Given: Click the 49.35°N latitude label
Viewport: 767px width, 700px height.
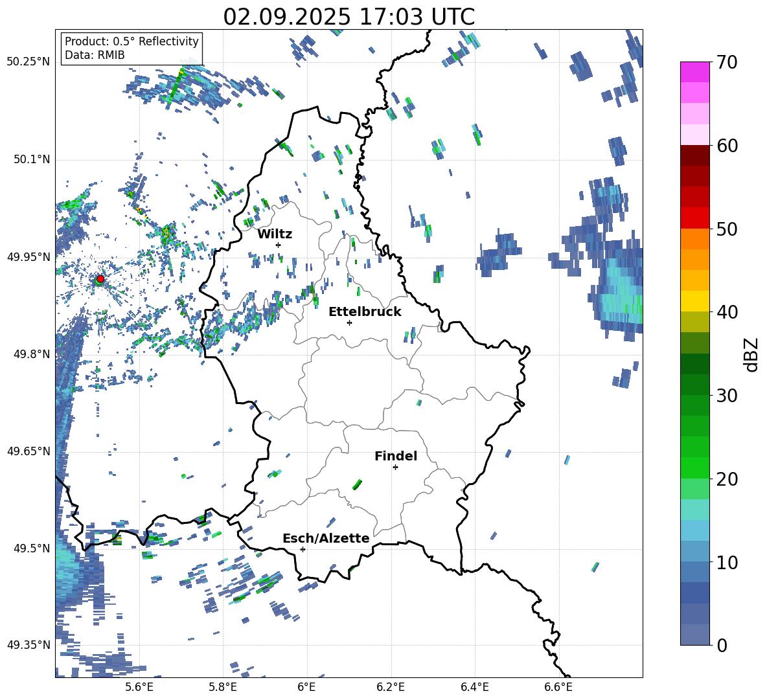Looking at the screenshot, I should pos(29,645).
